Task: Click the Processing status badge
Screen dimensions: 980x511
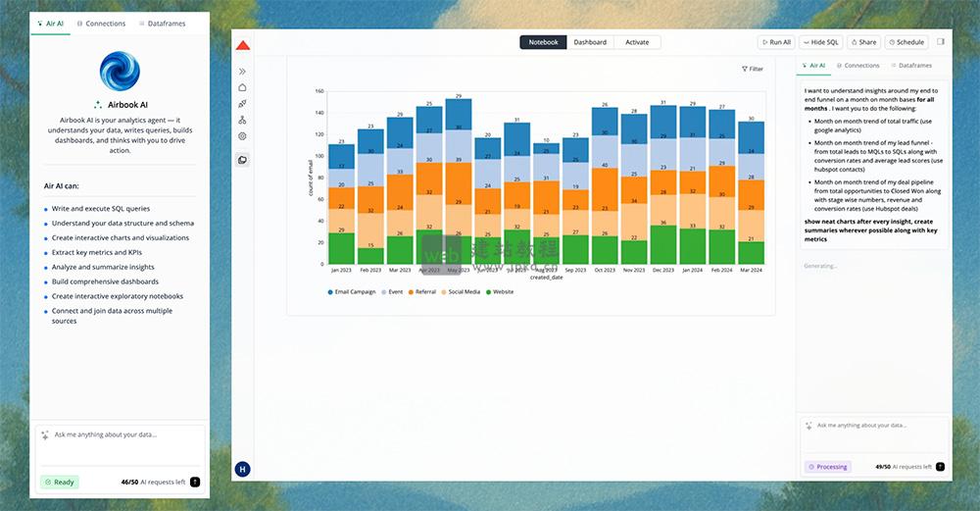Action: (828, 467)
